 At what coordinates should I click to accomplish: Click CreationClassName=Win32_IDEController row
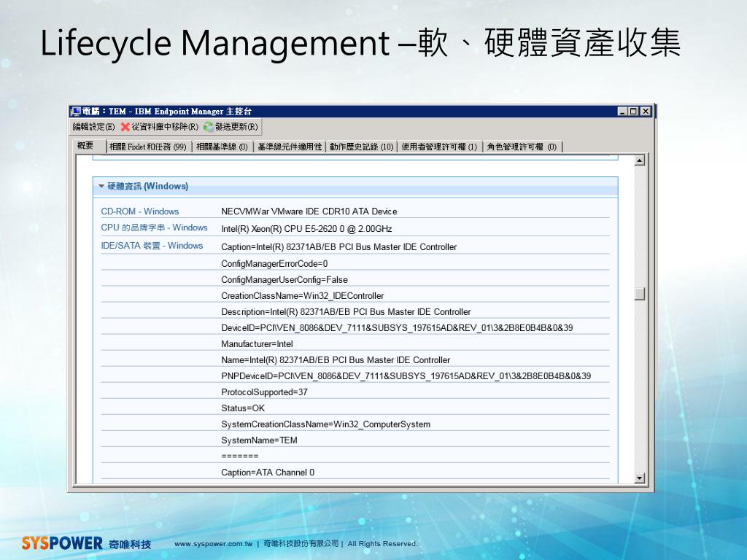tap(303, 296)
